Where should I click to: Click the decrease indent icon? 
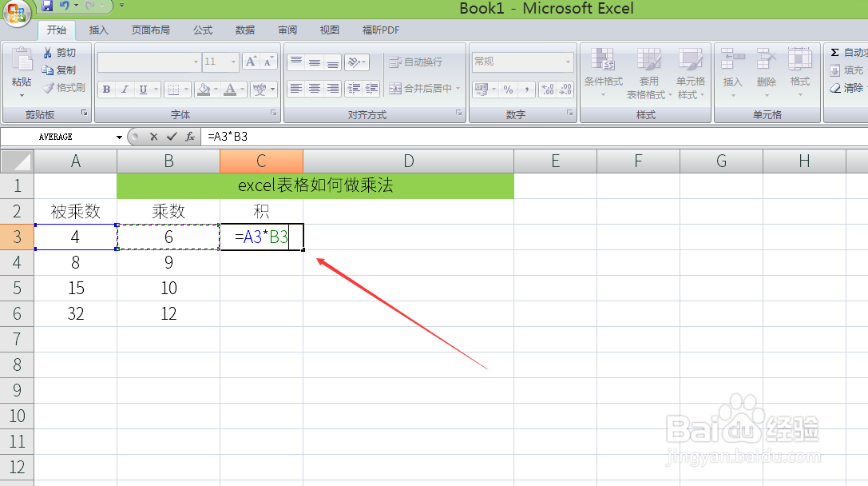[x=353, y=88]
